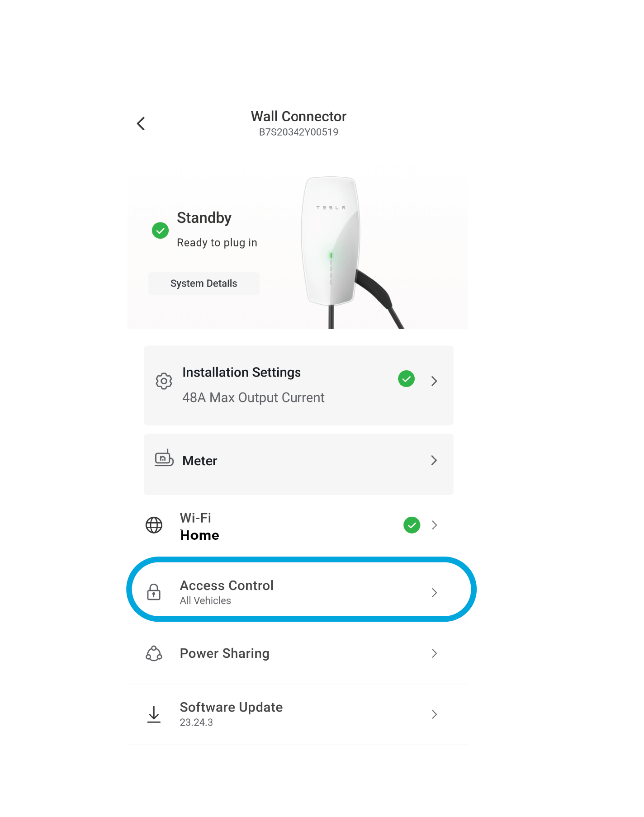
Task: Click the Wi-Fi globe icon
Action: pyautogui.click(x=154, y=525)
